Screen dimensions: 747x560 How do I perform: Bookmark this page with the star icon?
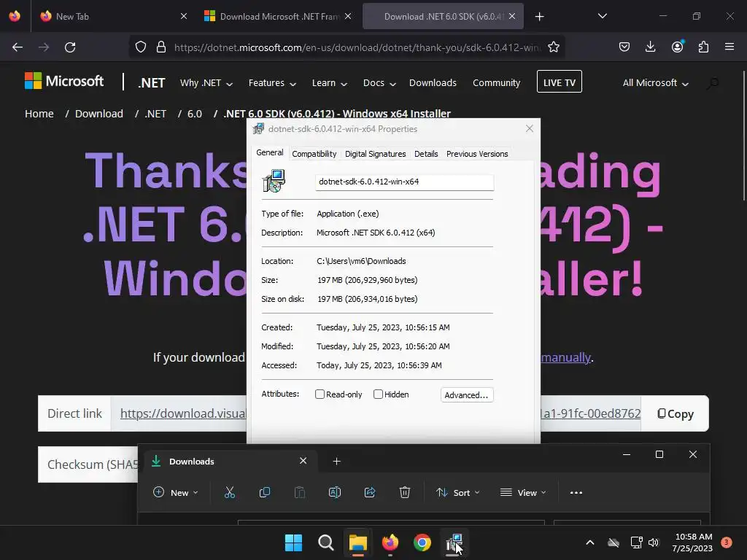click(553, 47)
